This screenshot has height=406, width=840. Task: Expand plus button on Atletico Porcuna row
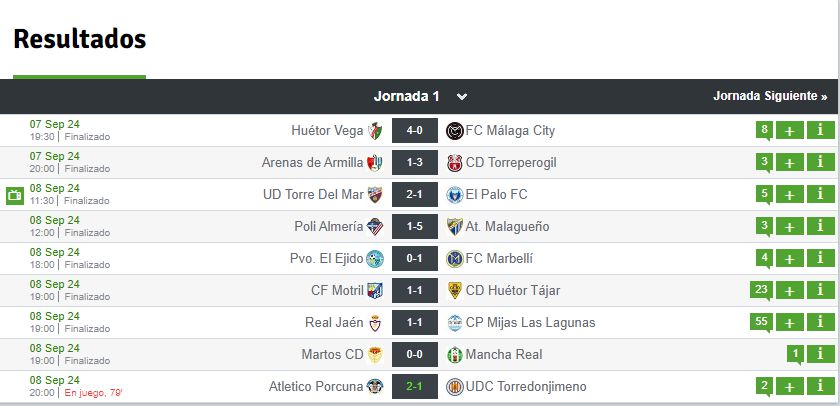[789, 387]
